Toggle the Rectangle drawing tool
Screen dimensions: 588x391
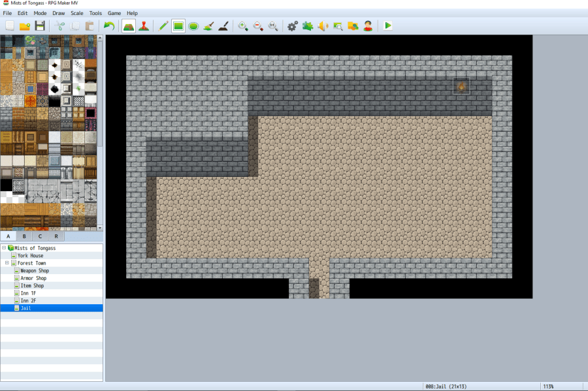click(178, 26)
